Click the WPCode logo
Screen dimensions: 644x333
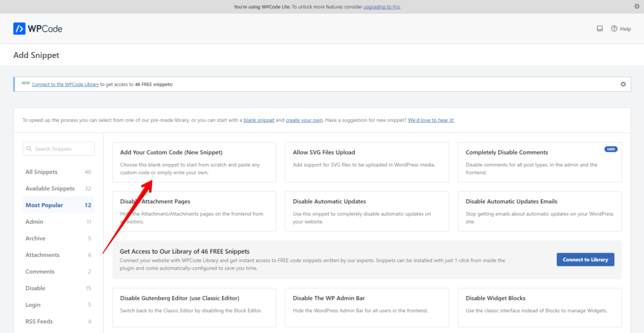point(38,29)
